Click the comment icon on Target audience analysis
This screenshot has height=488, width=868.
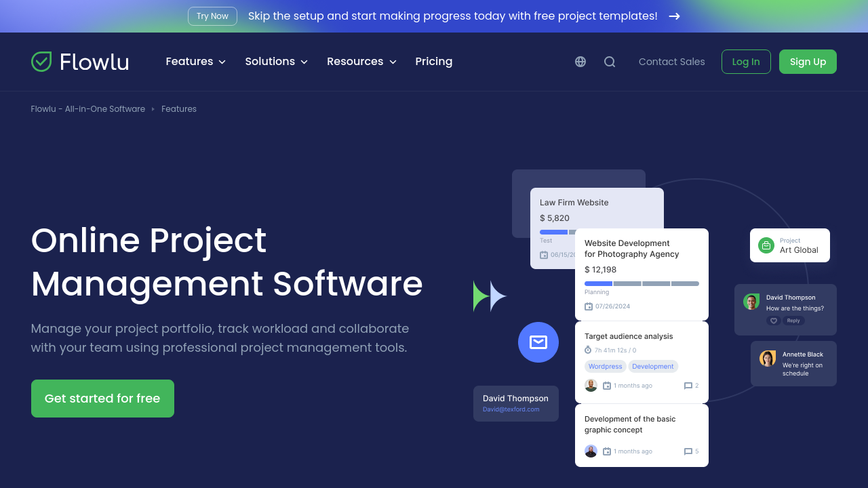tap(688, 386)
